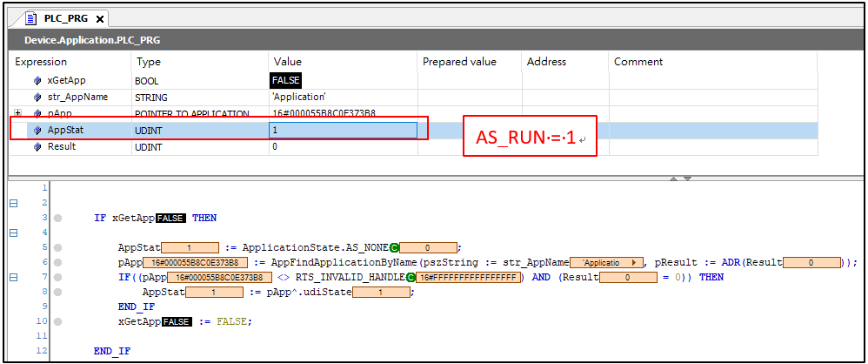Close the PLC_PRG tab

click(x=99, y=19)
